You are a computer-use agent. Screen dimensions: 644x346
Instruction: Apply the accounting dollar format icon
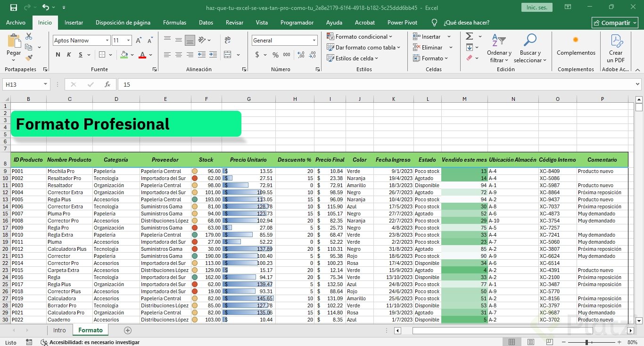click(x=257, y=55)
